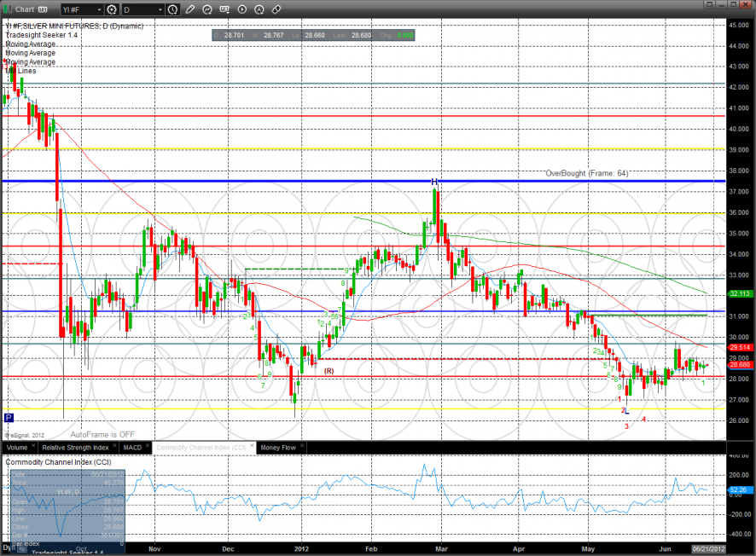
Task: Select the pencil drawing tool
Action: click(189, 10)
